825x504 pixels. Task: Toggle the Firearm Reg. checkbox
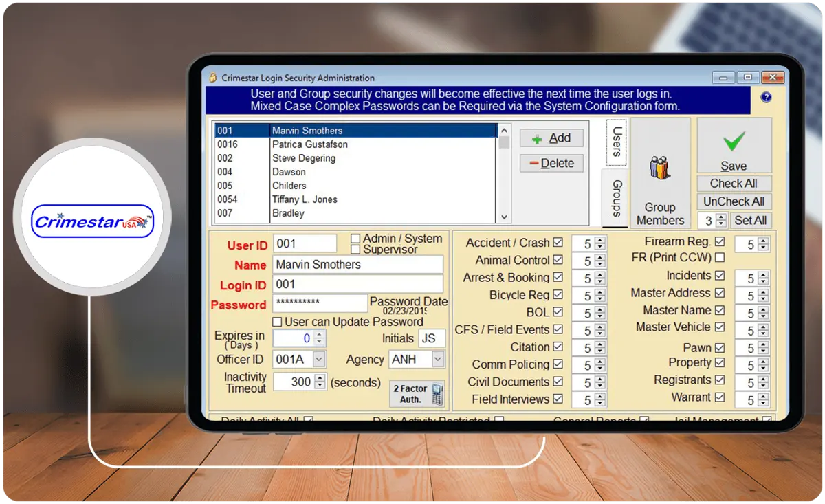click(x=720, y=241)
